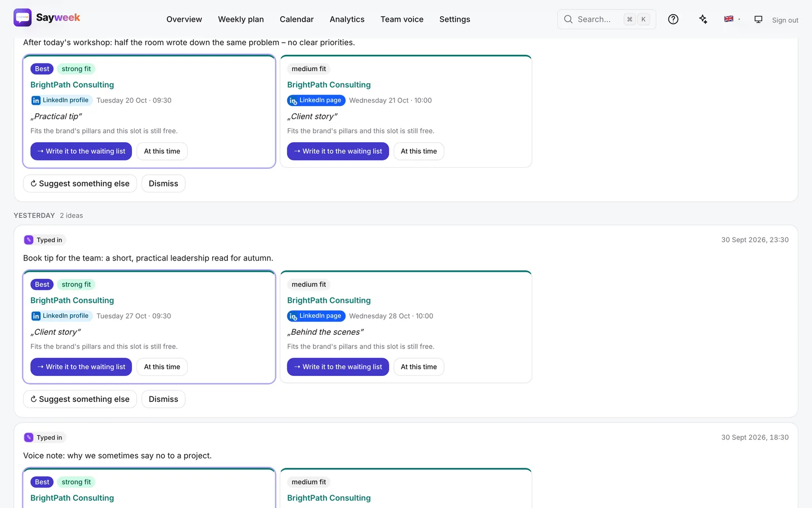Write the Practical tip to the waiting list
This screenshot has width=812, height=508.
pos(81,151)
